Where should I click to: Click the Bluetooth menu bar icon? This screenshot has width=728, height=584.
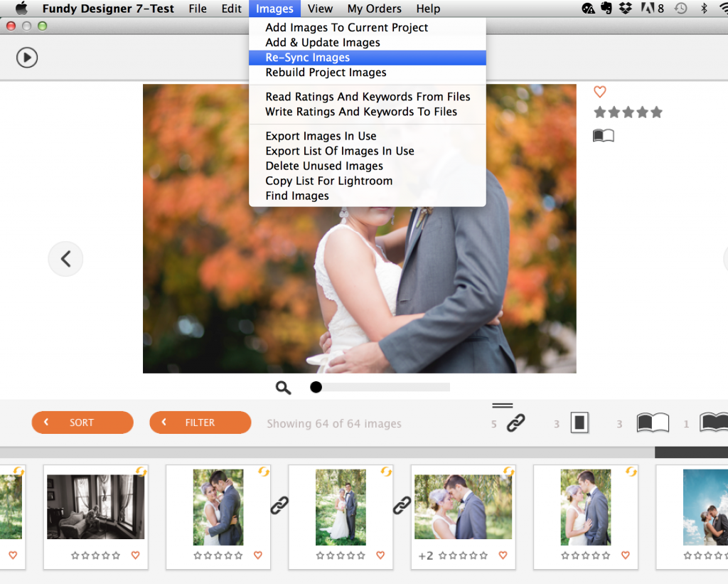point(704,8)
